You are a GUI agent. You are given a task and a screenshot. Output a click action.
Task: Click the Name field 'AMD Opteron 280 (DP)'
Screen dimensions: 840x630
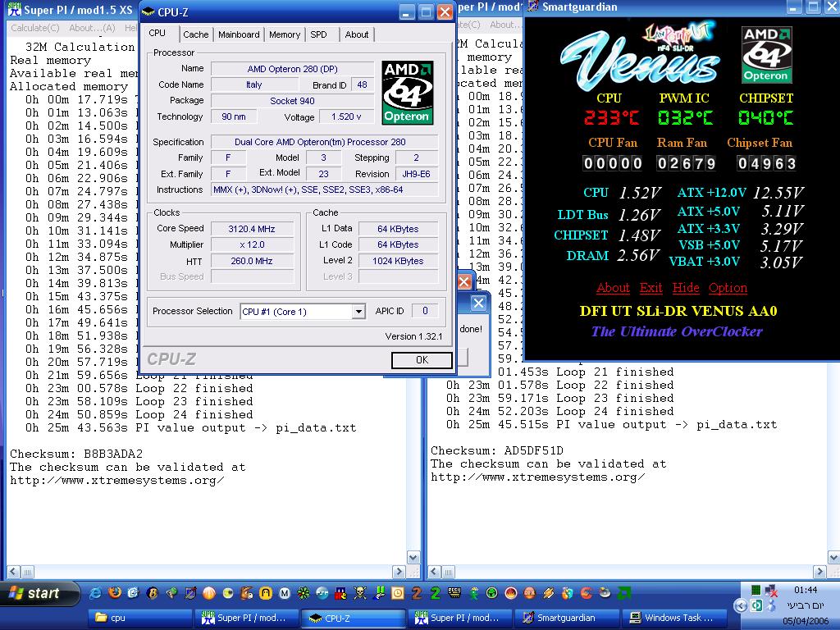292,69
